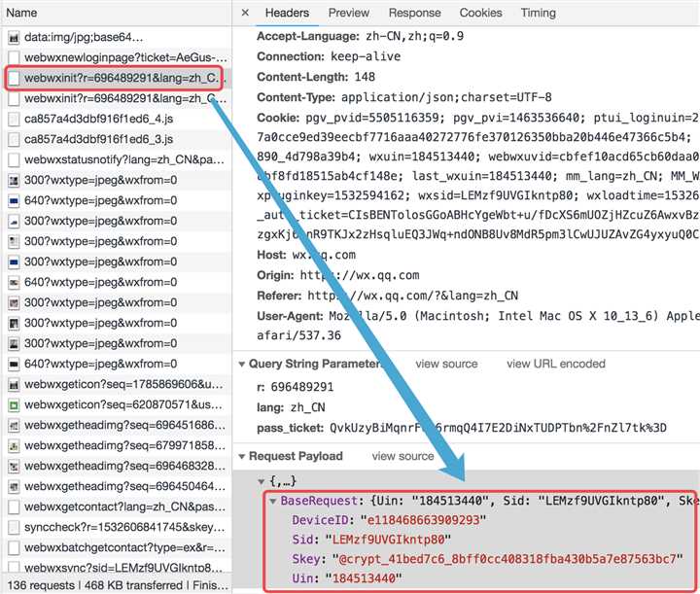
Task: Click the Referer header line
Action: [x=387, y=296]
